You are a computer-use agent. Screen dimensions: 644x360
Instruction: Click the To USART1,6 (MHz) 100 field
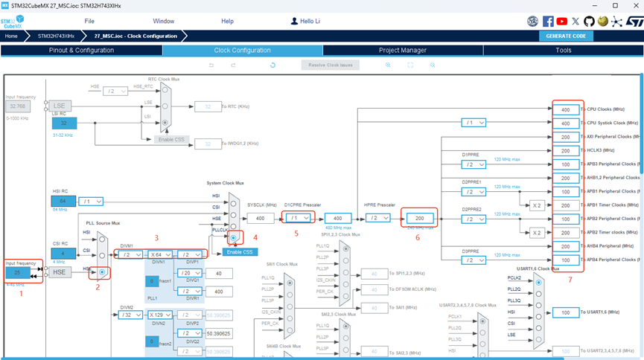coord(566,312)
